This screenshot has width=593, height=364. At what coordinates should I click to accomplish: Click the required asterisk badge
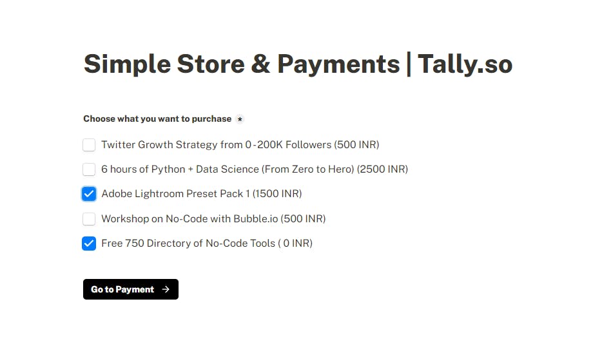pyautogui.click(x=240, y=119)
